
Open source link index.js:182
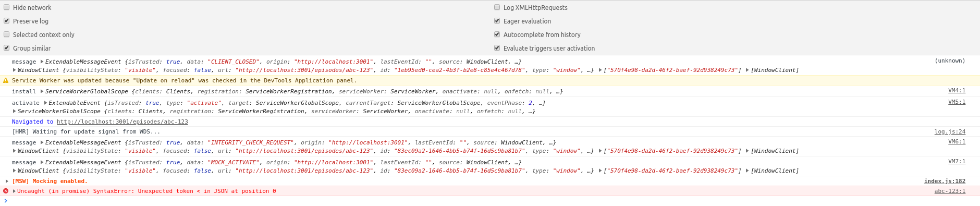945,181
